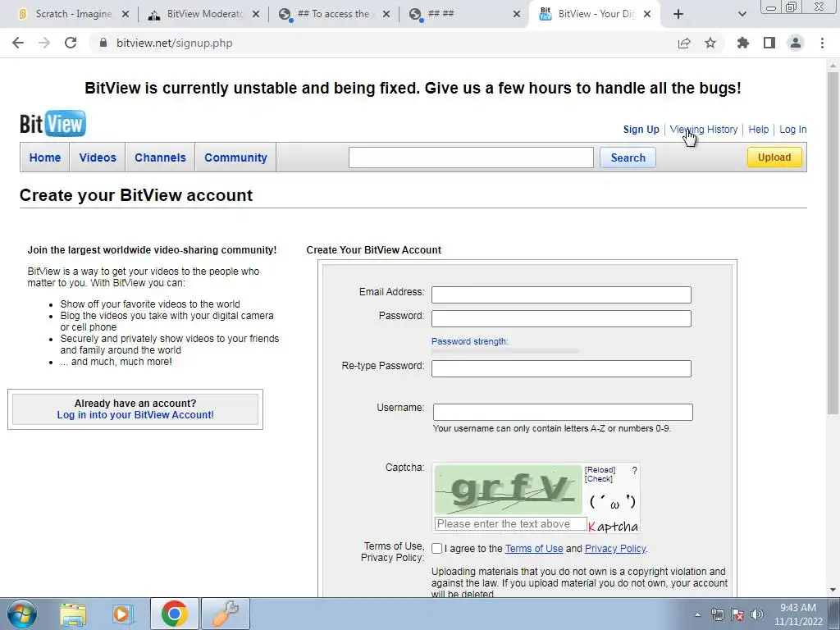Close the BitView Moderator tab

coord(256,14)
